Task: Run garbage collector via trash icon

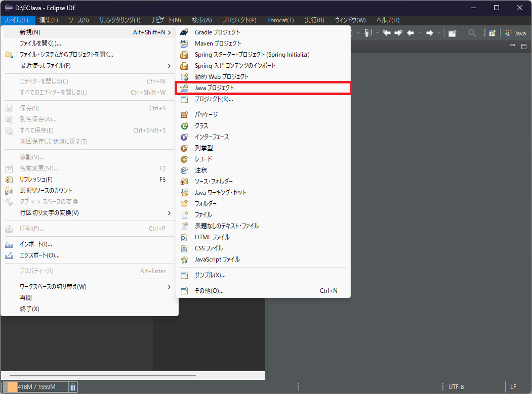Action: click(72, 387)
